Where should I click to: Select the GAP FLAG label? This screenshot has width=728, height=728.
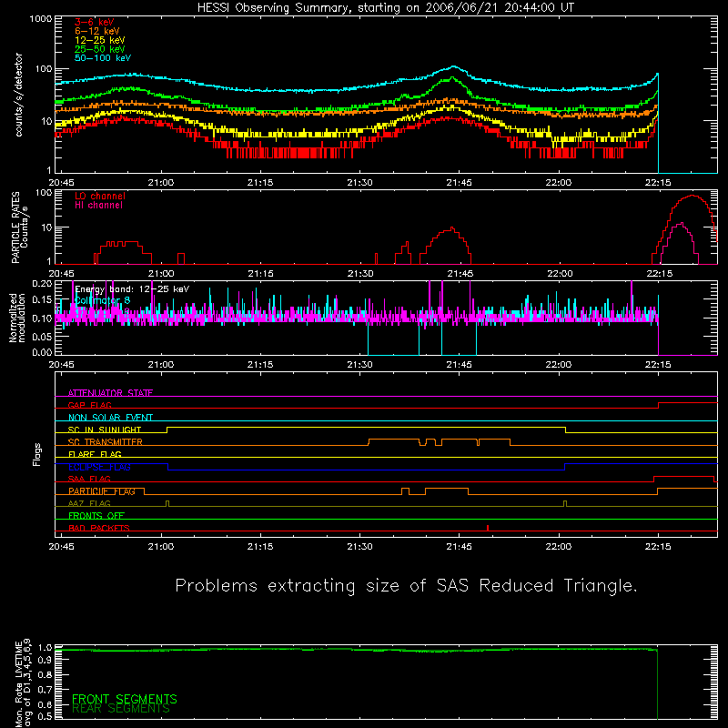coord(89,405)
